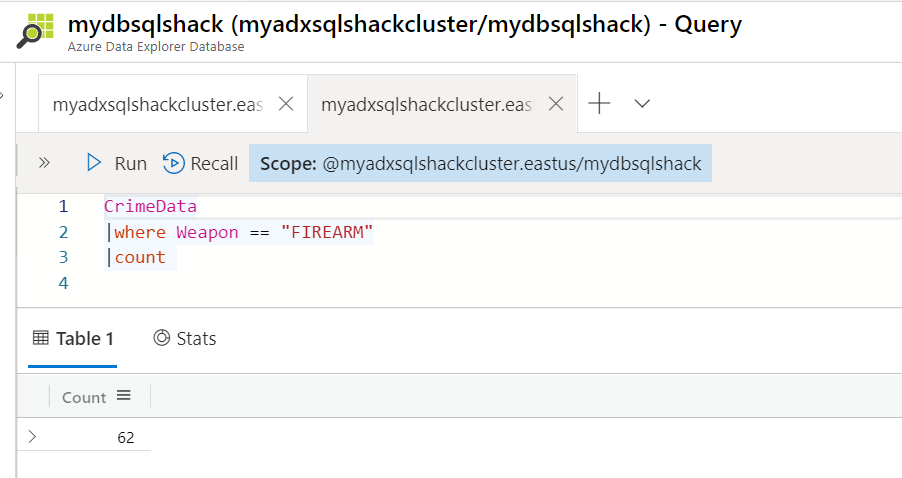Place cursor on empty line 4
The image size is (902, 478).
pos(300,283)
